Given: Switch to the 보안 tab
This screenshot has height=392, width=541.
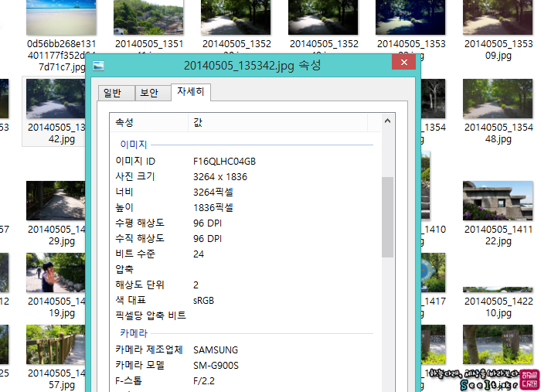Looking at the screenshot, I should pyautogui.click(x=153, y=93).
